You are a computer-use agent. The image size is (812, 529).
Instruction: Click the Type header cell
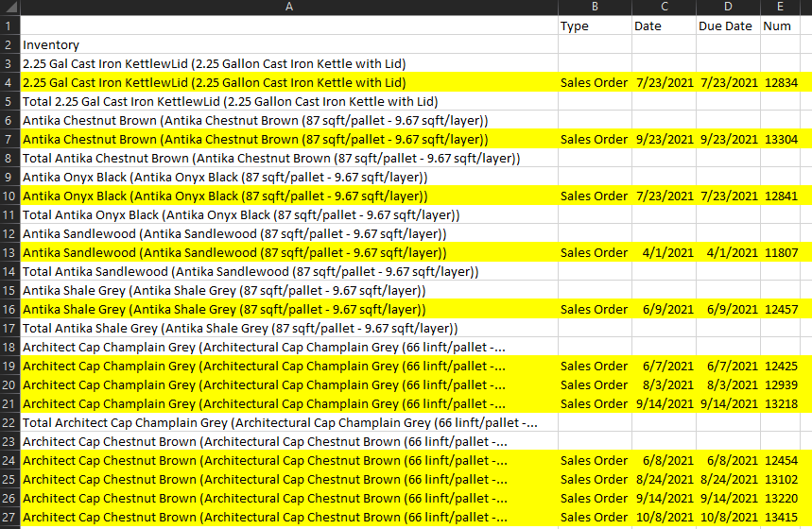[595, 26]
